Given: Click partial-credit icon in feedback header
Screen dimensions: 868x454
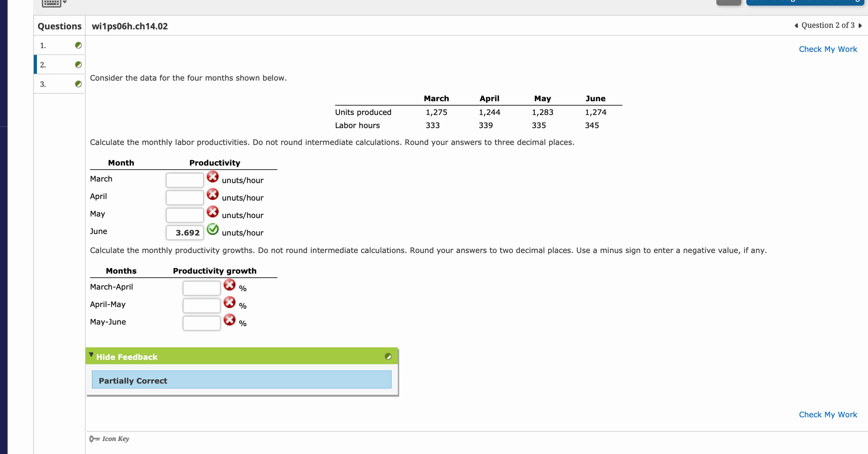Looking at the screenshot, I should pyautogui.click(x=388, y=357).
